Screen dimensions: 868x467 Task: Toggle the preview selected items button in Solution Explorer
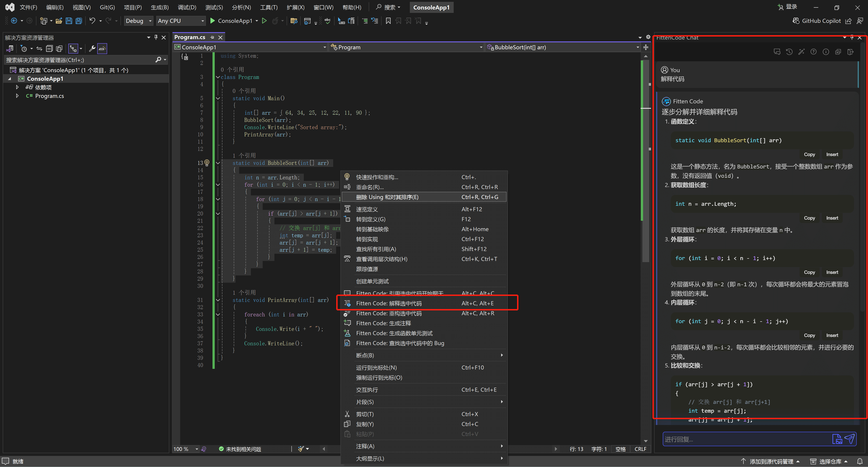click(102, 49)
